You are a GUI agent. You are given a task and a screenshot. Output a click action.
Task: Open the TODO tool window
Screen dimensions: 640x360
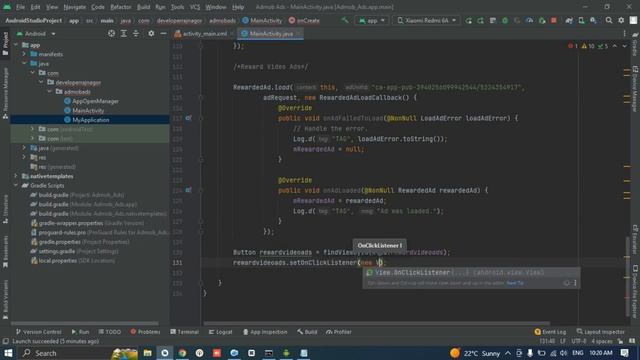pyautogui.click(x=110, y=332)
